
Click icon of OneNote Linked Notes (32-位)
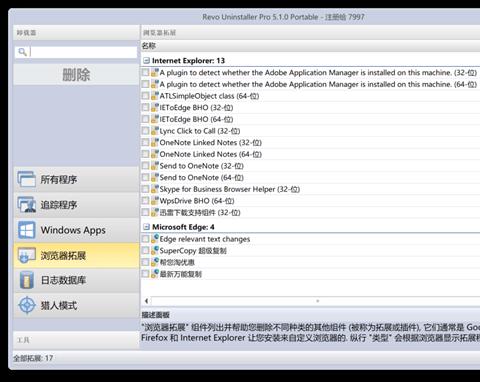click(155, 143)
